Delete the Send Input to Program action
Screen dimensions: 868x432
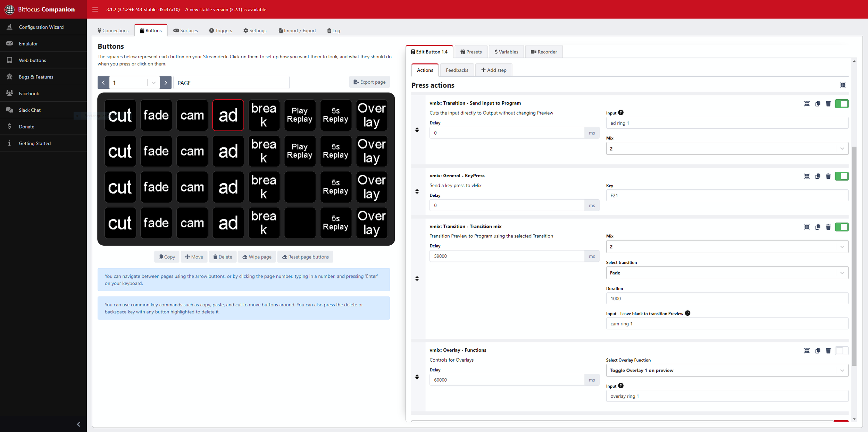(x=828, y=104)
